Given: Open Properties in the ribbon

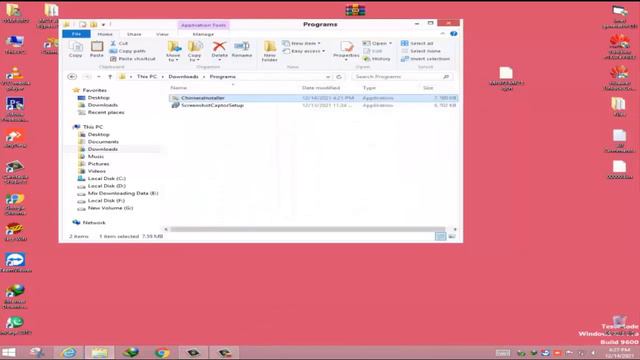Looking at the screenshot, I should (346, 50).
